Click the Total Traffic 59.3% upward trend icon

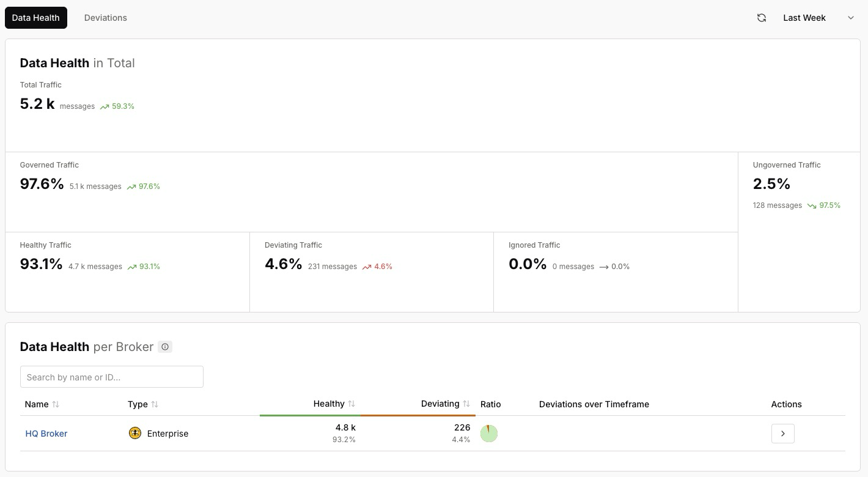coord(105,106)
